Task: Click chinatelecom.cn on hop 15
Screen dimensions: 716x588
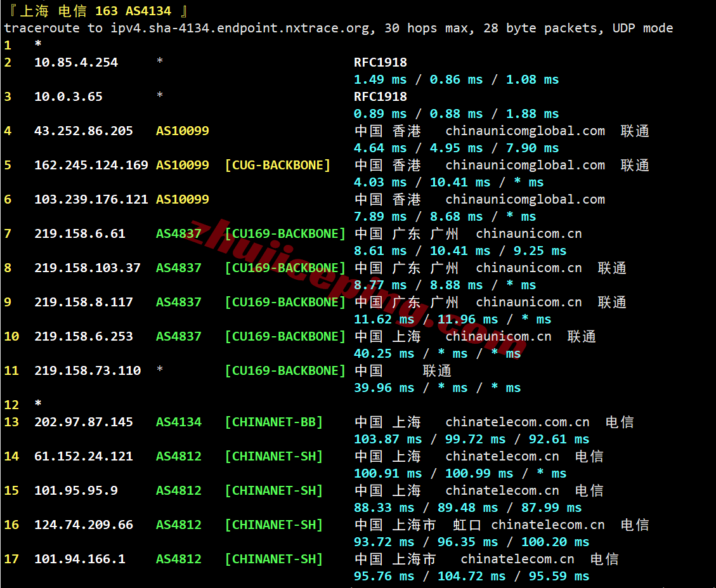Action: click(x=502, y=491)
